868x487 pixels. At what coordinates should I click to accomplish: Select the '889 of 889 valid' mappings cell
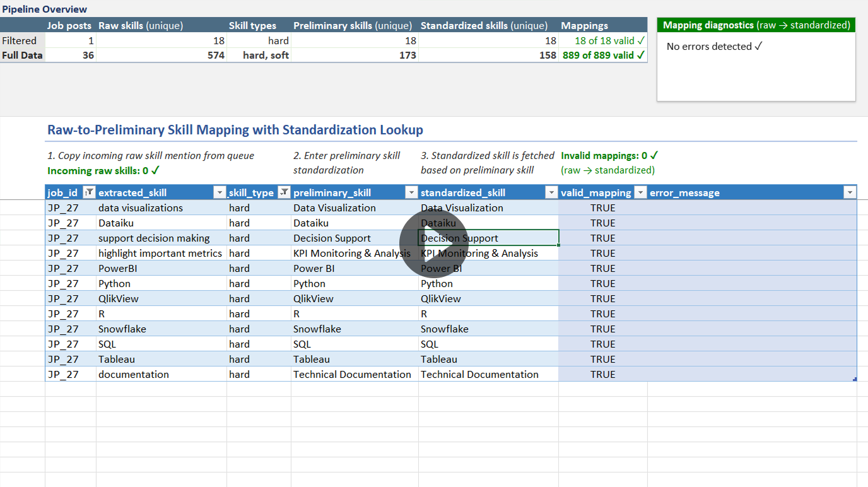(603, 55)
